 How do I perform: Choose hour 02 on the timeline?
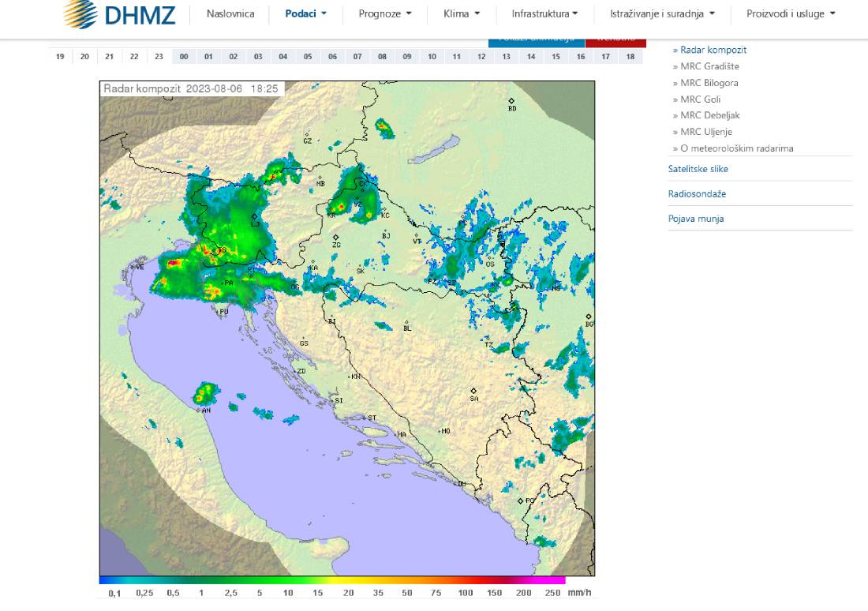[234, 57]
